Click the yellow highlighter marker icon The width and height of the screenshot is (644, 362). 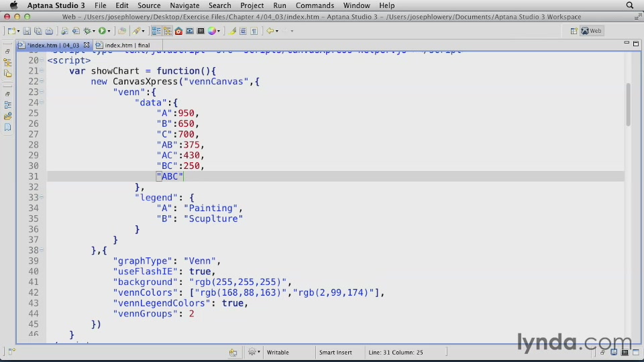232,31
